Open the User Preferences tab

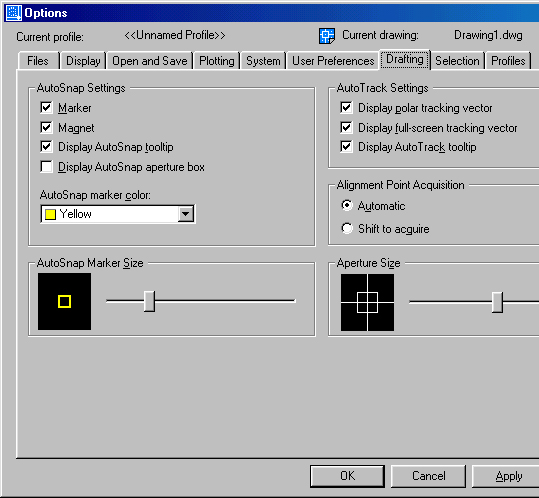point(333,61)
